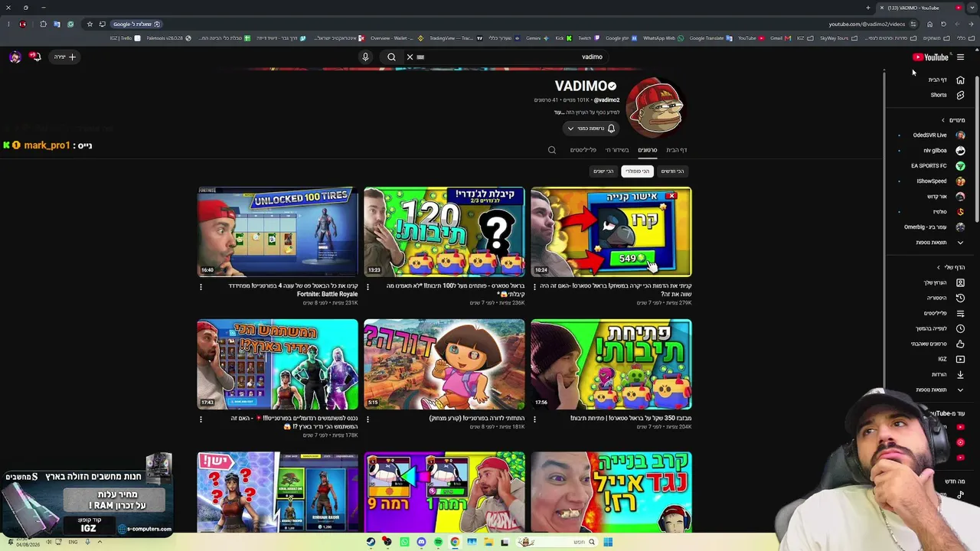Image resolution: width=980 pixels, height=551 pixels.
Task: Switch to channel Playlists tab
Action: click(x=583, y=150)
